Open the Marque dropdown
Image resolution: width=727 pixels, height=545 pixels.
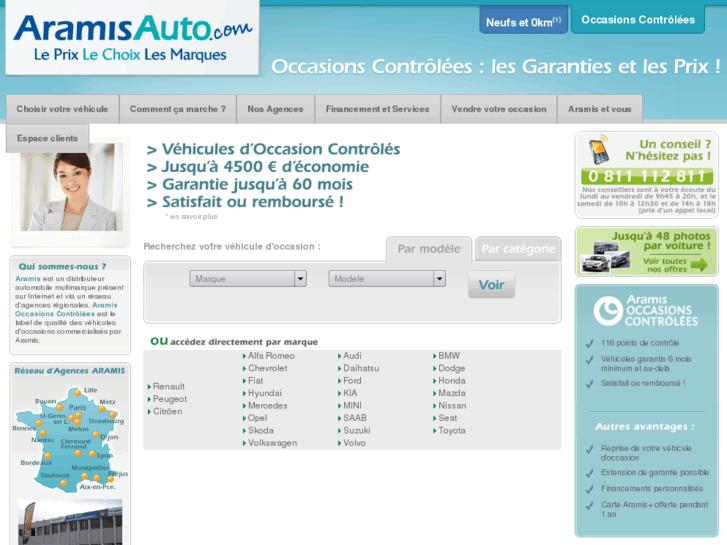(x=248, y=278)
